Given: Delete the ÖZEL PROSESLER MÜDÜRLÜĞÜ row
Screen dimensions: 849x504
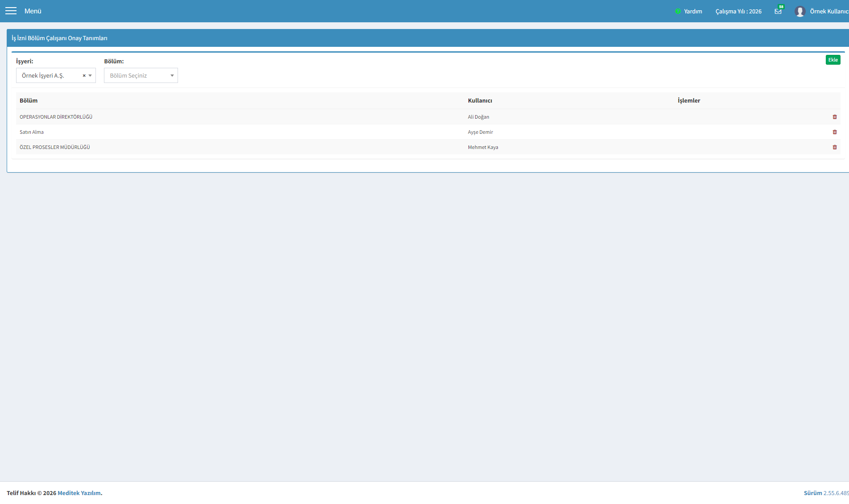Looking at the screenshot, I should 835,147.
